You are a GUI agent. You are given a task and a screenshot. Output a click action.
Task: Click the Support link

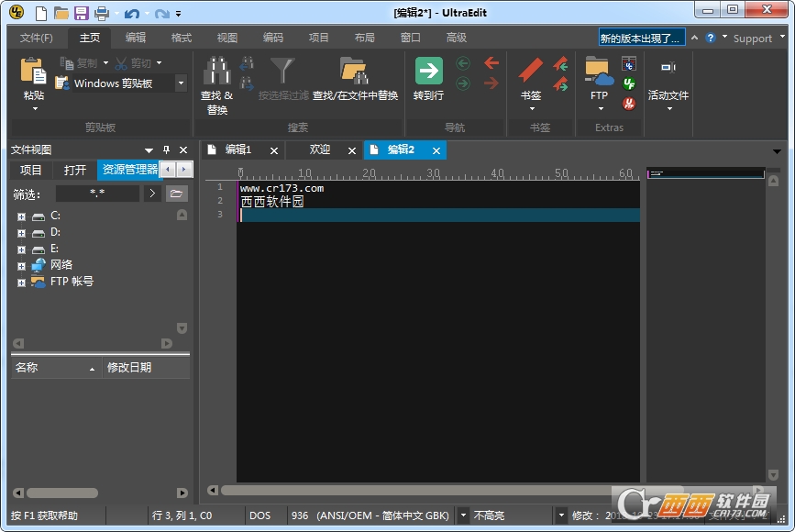pyautogui.click(x=753, y=39)
